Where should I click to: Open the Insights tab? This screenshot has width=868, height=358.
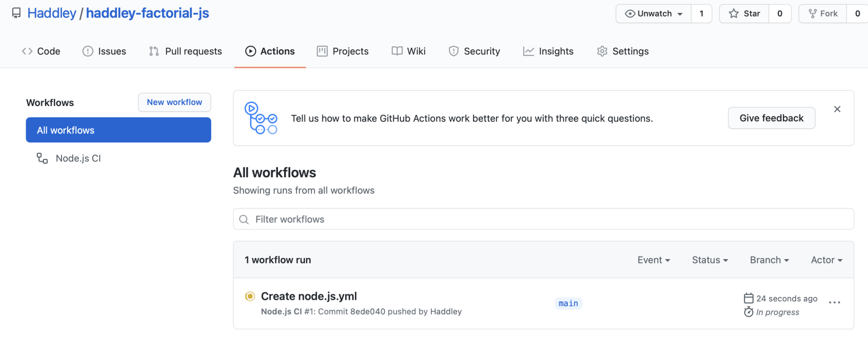tap(548, 51)
